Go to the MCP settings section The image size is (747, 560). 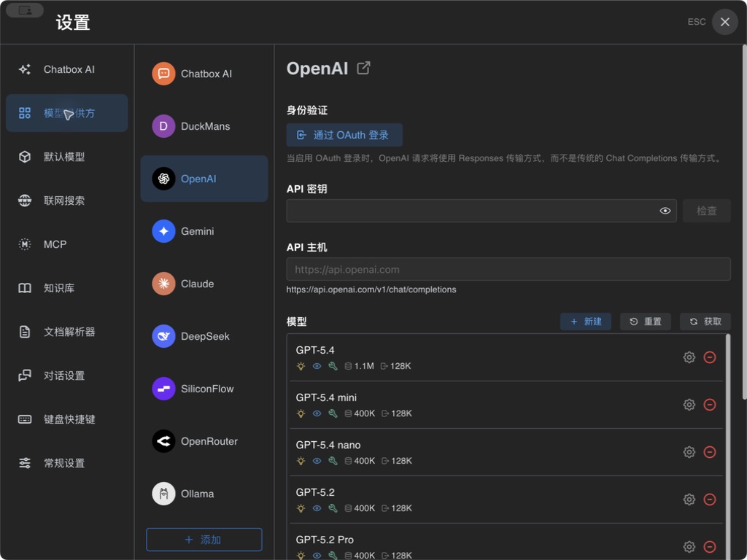coord(66,244)
